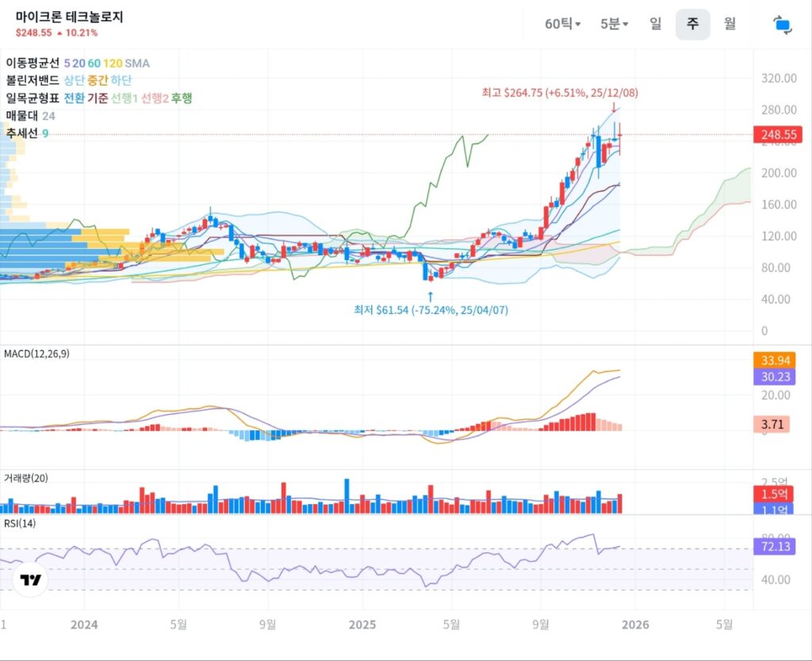
Task: Open the 5분 minute interval dropdown
Action: tap(614, 24)
